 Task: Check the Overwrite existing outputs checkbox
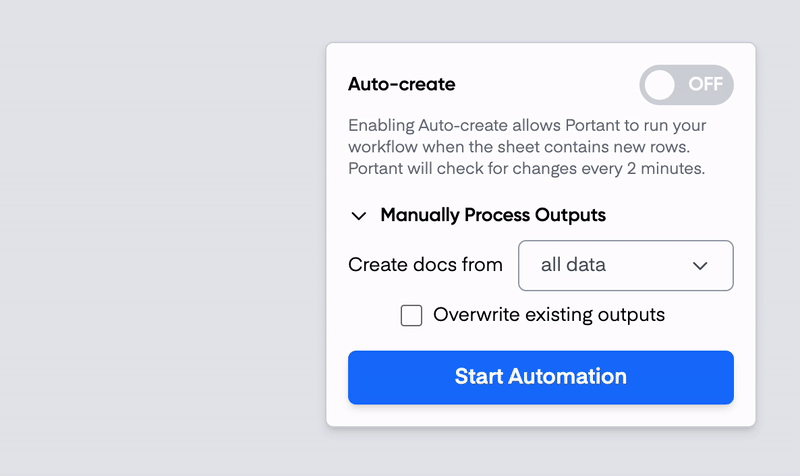tap(411, 316)
